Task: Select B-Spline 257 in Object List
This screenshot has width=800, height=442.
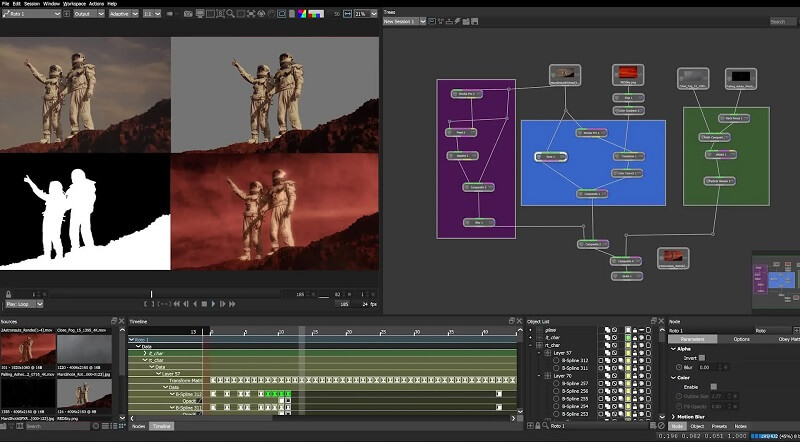Action: 574,383
